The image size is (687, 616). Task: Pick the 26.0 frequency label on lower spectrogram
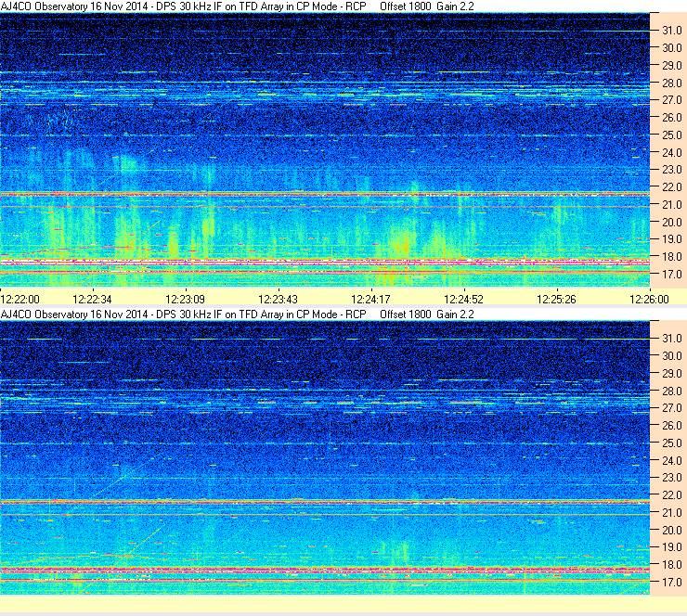coord(672,426)
